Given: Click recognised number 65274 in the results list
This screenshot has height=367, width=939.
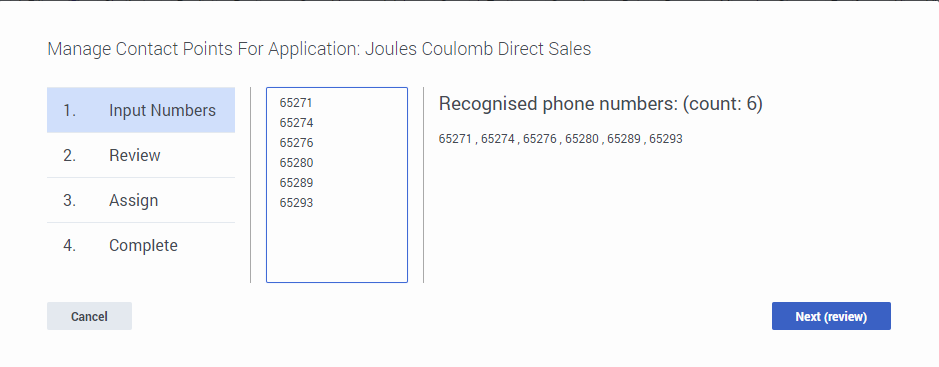Looking at the screenshot, I should click(498, 139).
